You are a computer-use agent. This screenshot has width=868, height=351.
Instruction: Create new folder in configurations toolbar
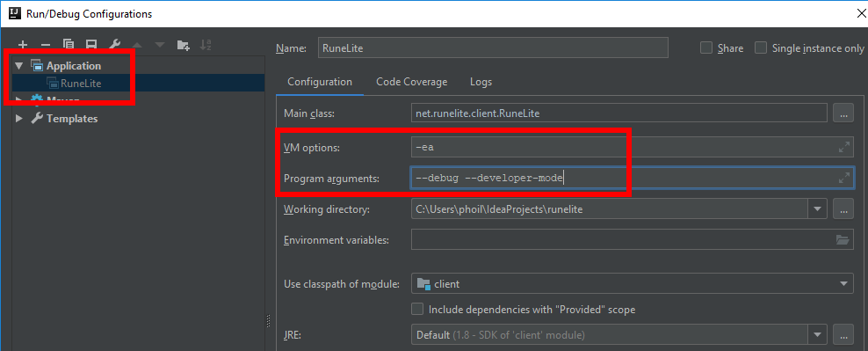click(x=184, y=45)
